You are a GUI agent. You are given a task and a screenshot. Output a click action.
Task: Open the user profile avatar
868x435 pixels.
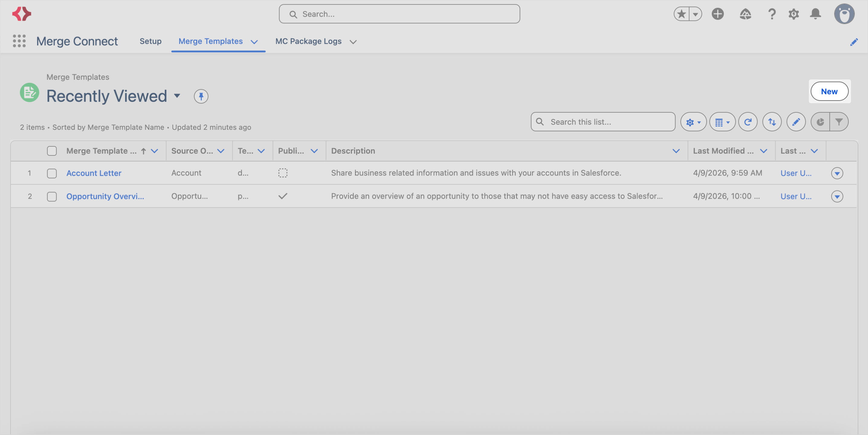point(844,14)
